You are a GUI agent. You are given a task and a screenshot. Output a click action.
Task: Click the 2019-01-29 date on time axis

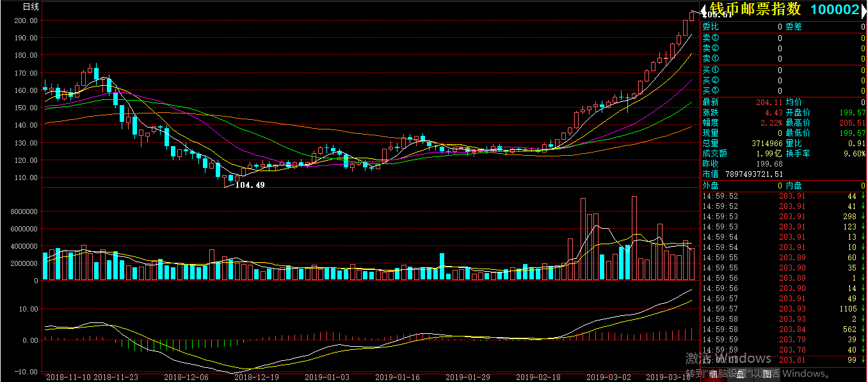[x=468, y=378]
